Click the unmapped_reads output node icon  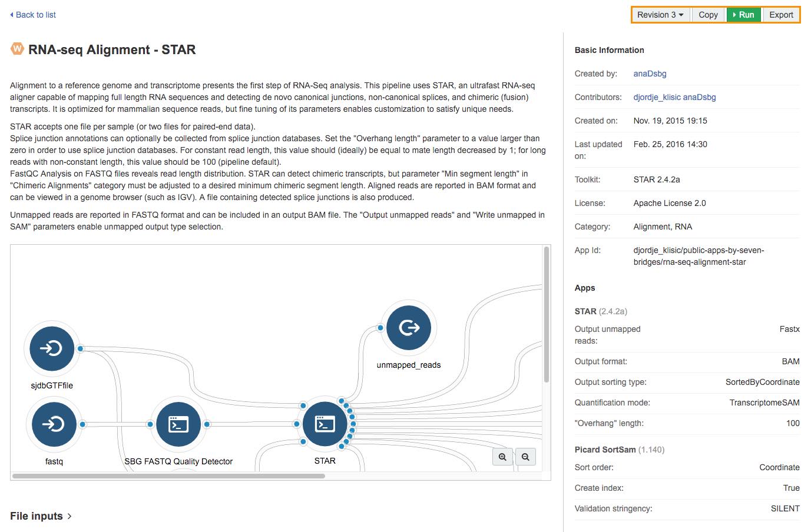pyautogui.click(x=409, y=328)
